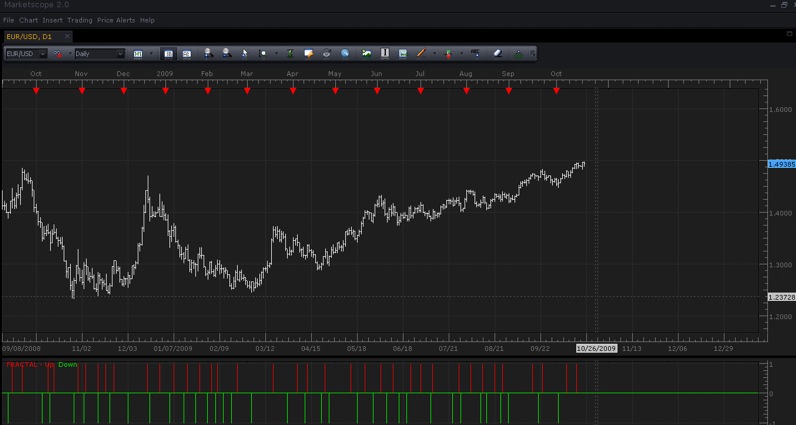Close the EUR/USD, D1 tab

click(x=68, y=37)
